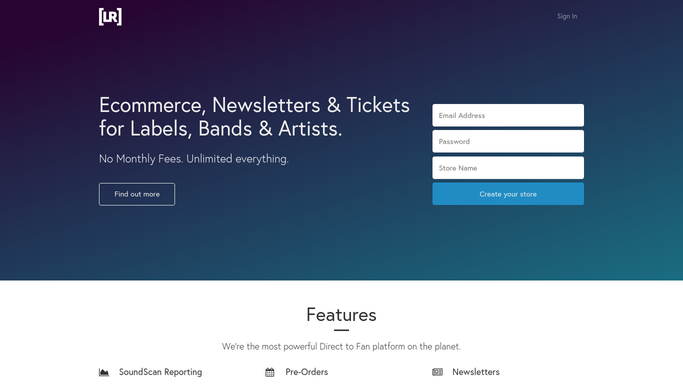This screenshot has width=683, height=384.
Task: Click the Features section heading
Action: [x=342, y=315]
